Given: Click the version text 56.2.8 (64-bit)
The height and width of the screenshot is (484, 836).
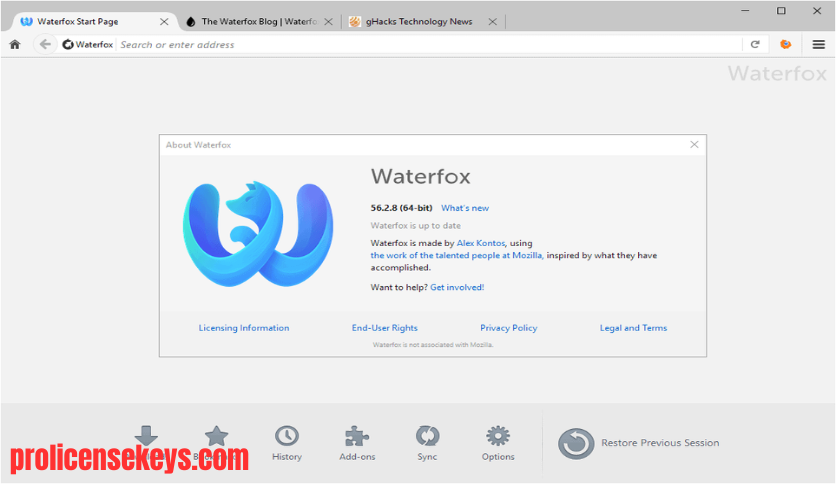Looking at the screenshot, I should (x=401, y=208).
